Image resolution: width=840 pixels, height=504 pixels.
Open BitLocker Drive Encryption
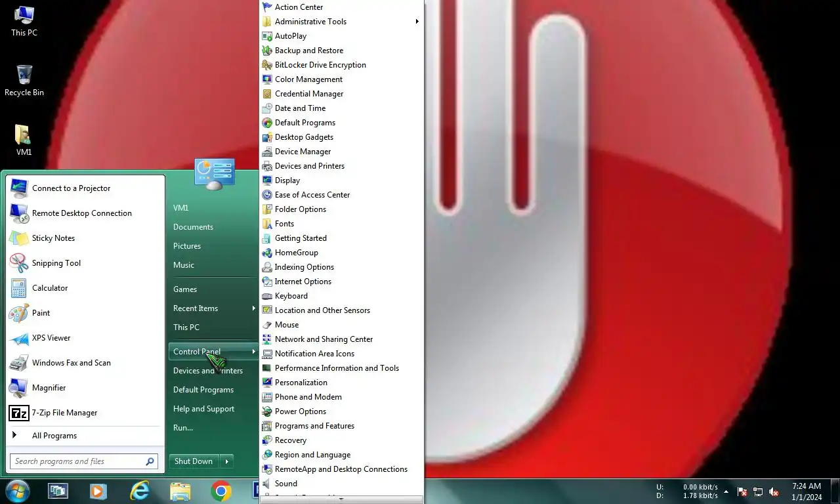point(341,65)
